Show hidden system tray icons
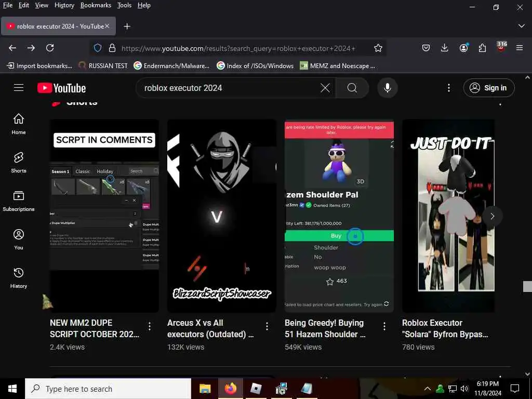This screenshot has height=399, width=532. [x=428, y=389]
